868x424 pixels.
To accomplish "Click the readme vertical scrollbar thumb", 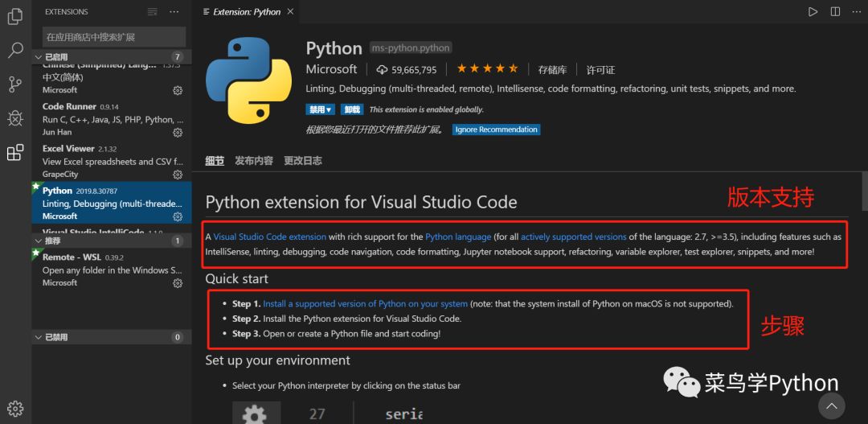I will [x=865, y=191].
